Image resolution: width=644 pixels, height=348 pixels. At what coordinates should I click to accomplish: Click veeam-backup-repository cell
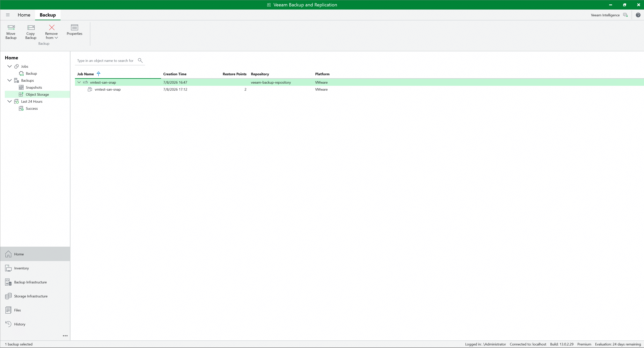coord(271,82)
